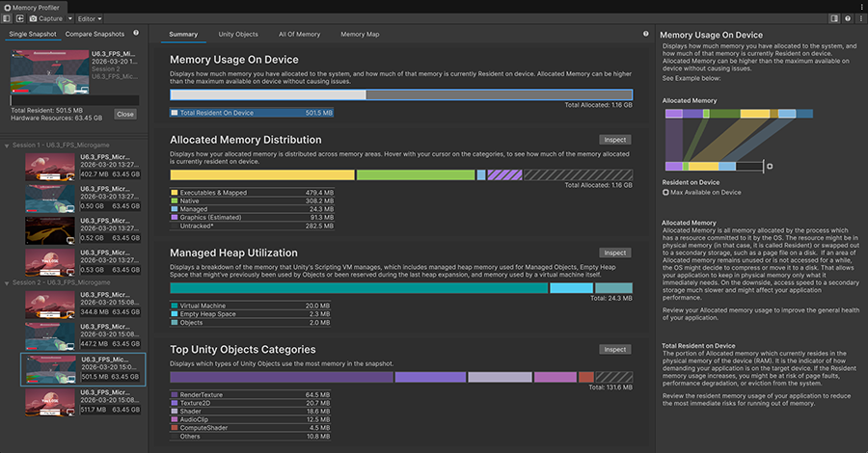868x453 pixels.
Task: Collapse the Session 2 group
Action: click(x=7, y=283)
